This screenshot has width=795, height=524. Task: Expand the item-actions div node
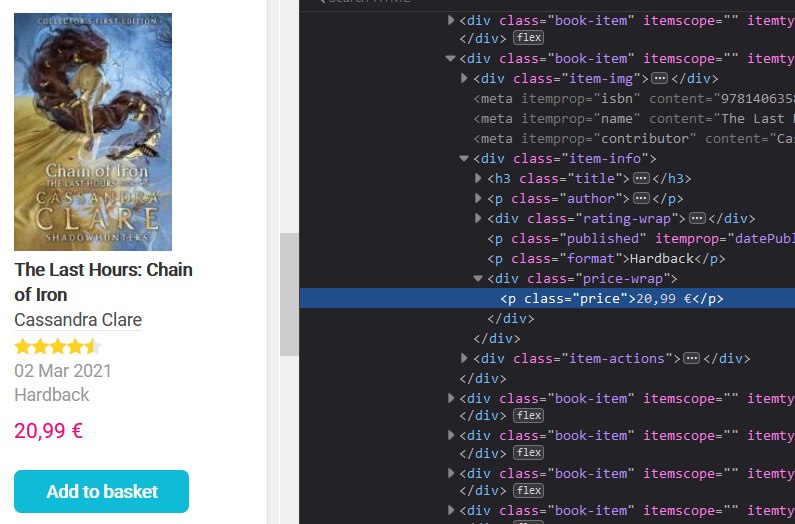464,359
